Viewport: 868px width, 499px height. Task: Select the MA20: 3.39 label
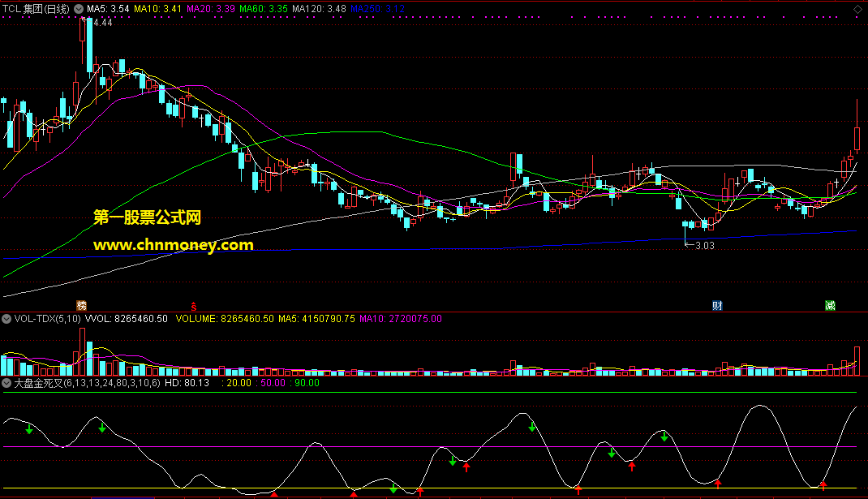[210, 9]
